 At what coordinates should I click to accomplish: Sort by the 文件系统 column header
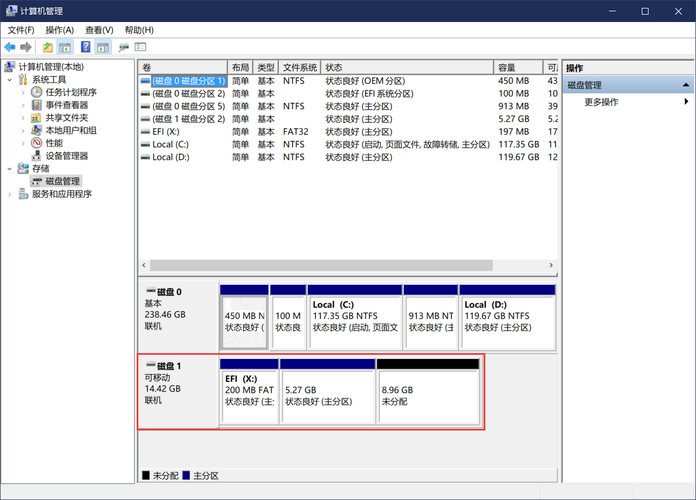300,67
